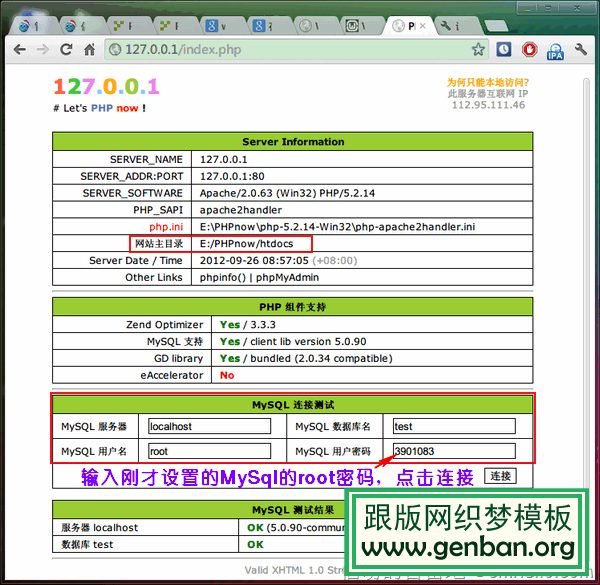Open the php.ini link
The image size is (600, 585).
click(x=166, y=227)
